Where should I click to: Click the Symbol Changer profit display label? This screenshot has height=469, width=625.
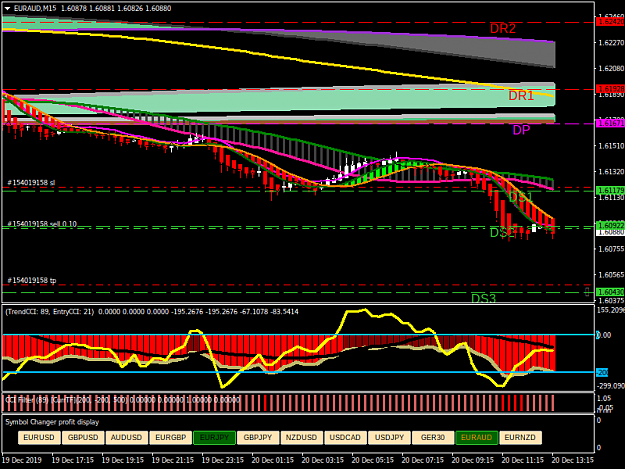52,422
